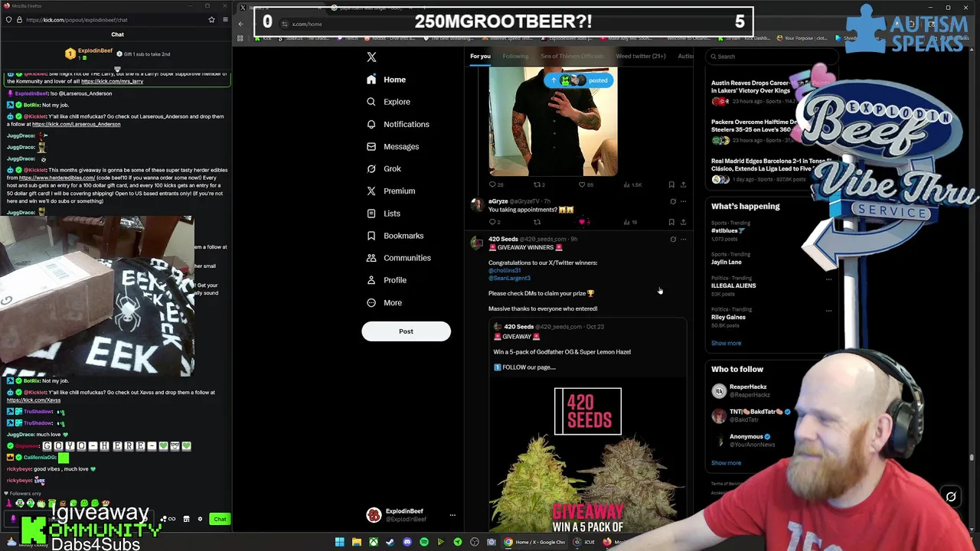Open the Windows Start menu
Viewport: 980px width, 551px height.
339,542
